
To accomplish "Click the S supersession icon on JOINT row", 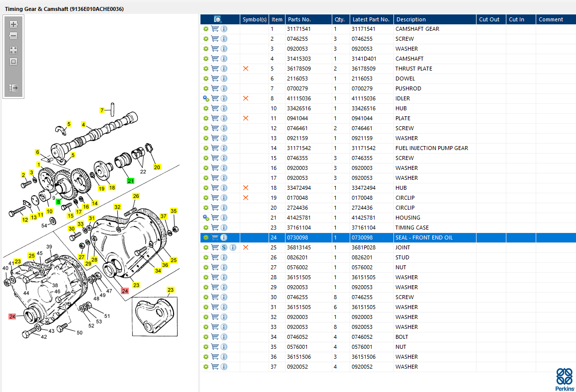I will (224, 247).
